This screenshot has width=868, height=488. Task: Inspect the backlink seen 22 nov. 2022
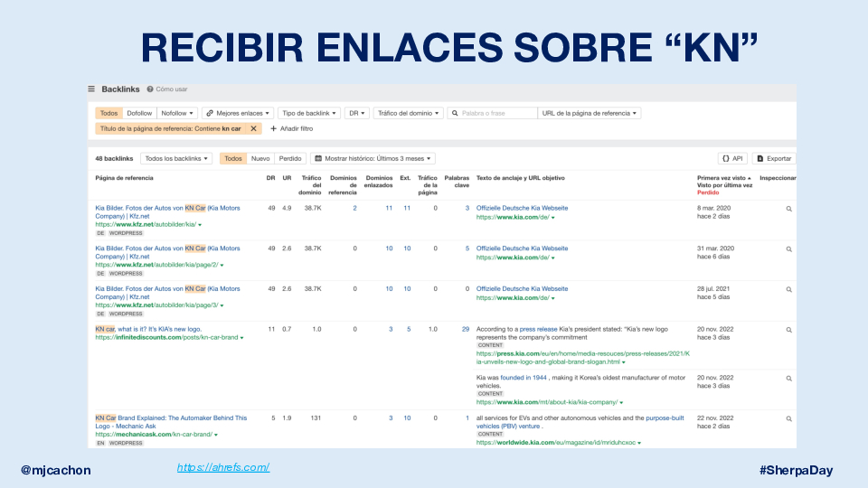[788, 419]
